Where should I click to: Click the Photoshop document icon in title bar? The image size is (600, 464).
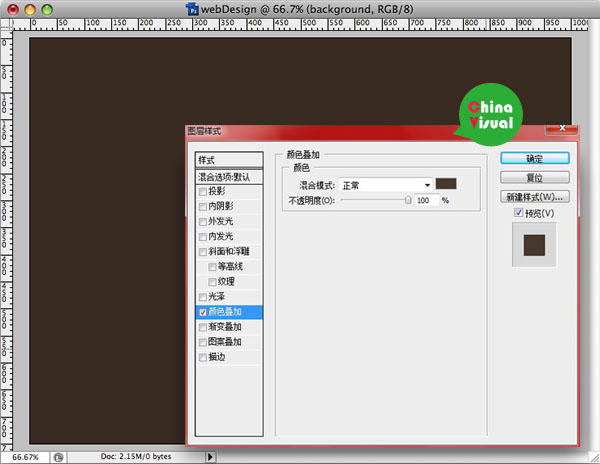pos(192,9)
